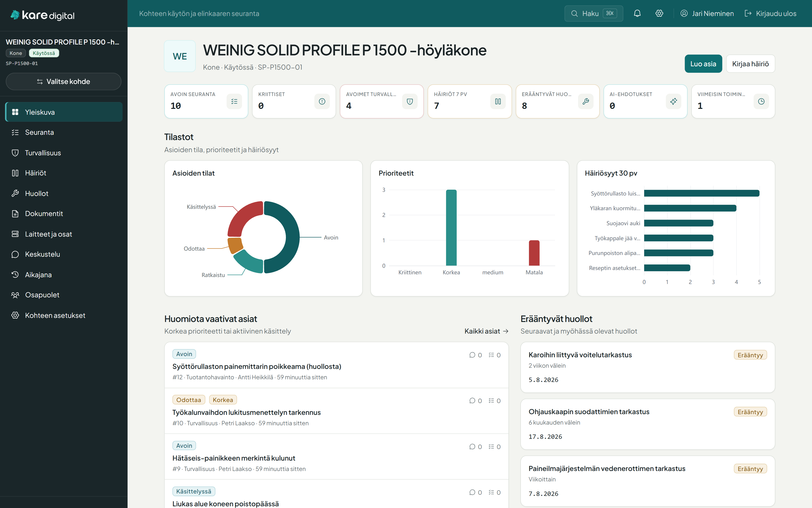Open the Häiriöt 7 pv stat card
The width and height of the screenshot is (812, 508).
470,101
